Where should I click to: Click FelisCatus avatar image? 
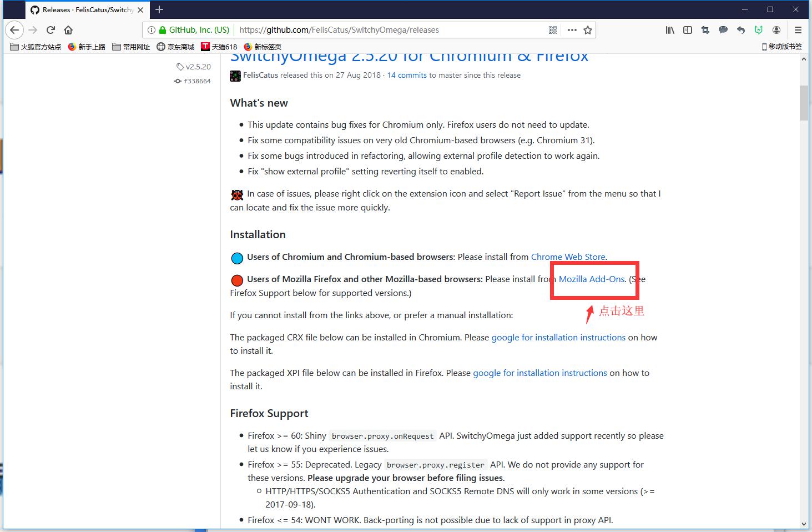pos(235,76)
